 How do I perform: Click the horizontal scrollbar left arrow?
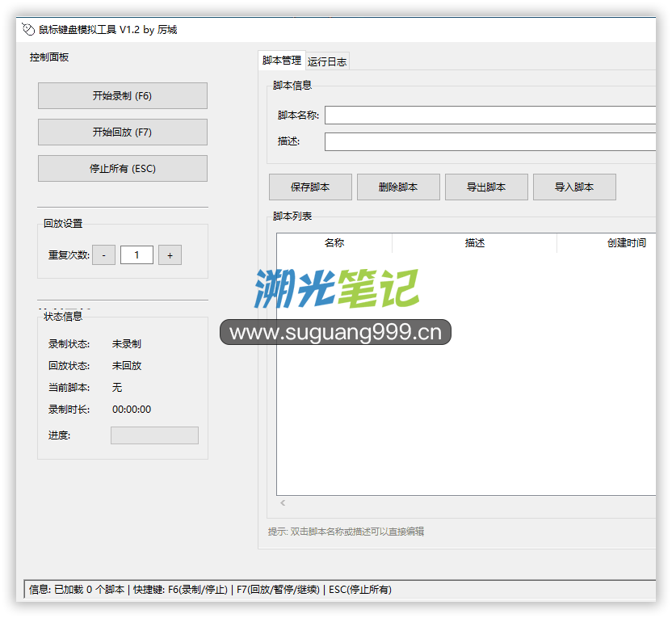[x=283, y=503]
